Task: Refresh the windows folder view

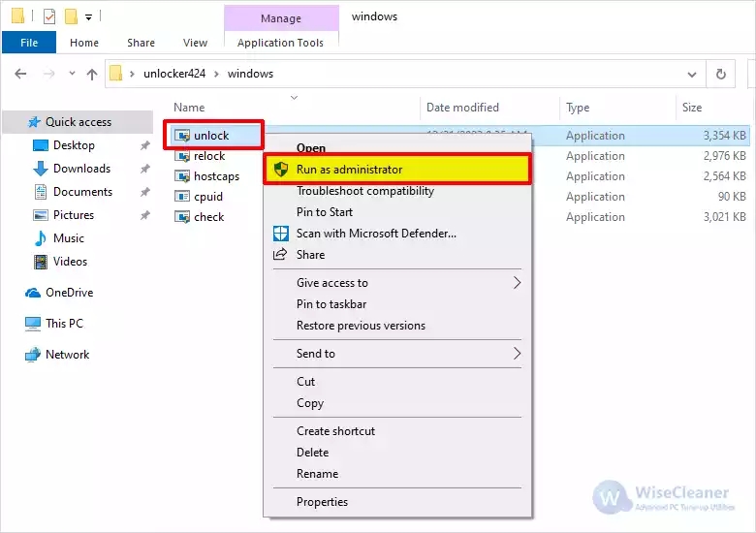Action: tap(720, 75)
